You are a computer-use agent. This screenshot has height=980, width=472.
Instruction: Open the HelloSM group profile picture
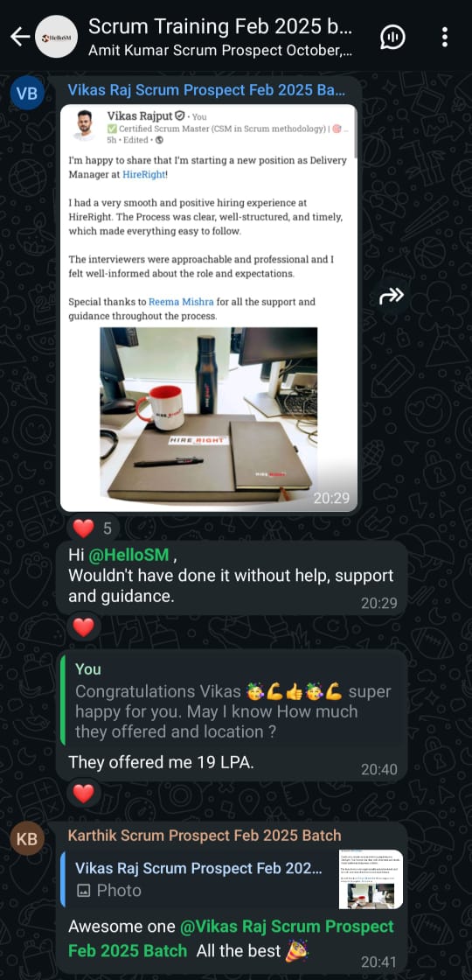[x=56, y=37]
